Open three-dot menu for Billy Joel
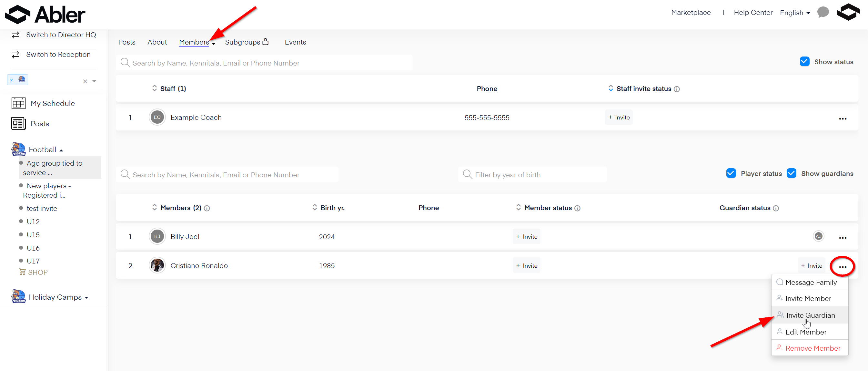Image resolution: width=868 pixels, height=371 pixels. coord(843,238)
